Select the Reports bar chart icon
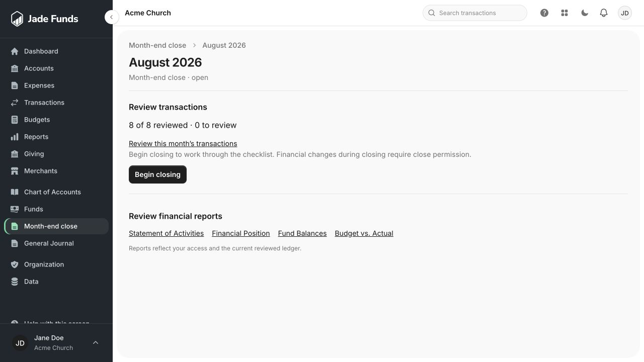The width and height of the screenshot is (644, 362). (x=15, y=137)
